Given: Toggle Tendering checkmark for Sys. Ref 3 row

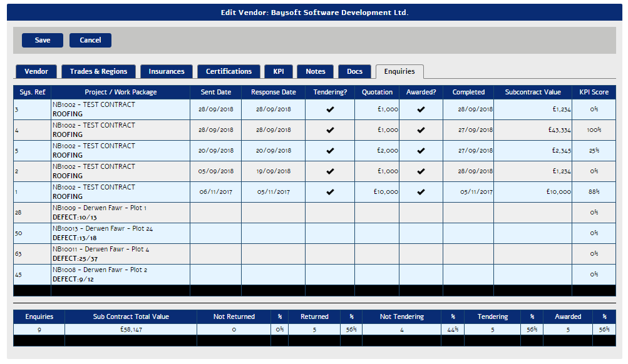Looking at the screenshot, I should 330,109.
